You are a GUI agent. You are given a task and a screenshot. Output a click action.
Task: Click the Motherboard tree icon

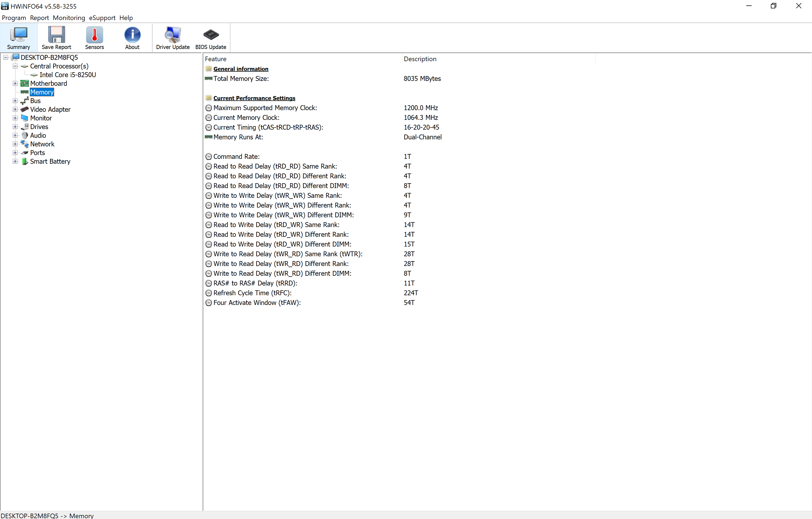tap(25, 83)
